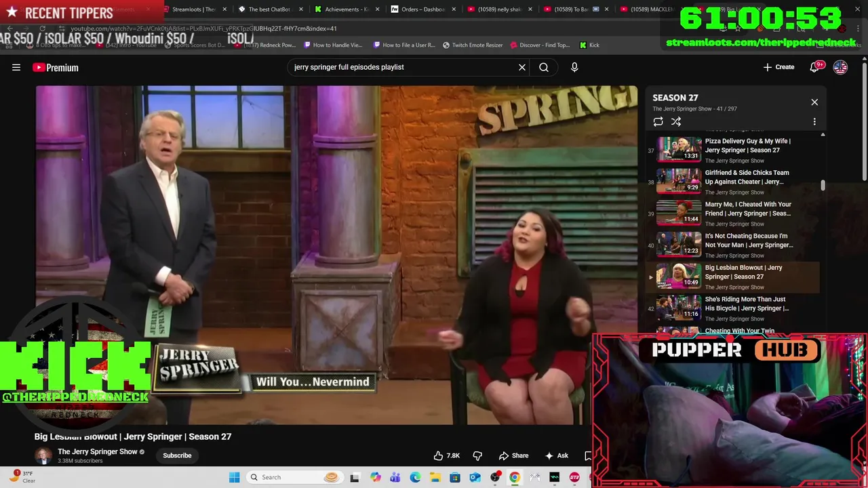
Task: Open Twitch Emote Resizer bookmark
Action: pyautogui.click(x=473, y=45)
